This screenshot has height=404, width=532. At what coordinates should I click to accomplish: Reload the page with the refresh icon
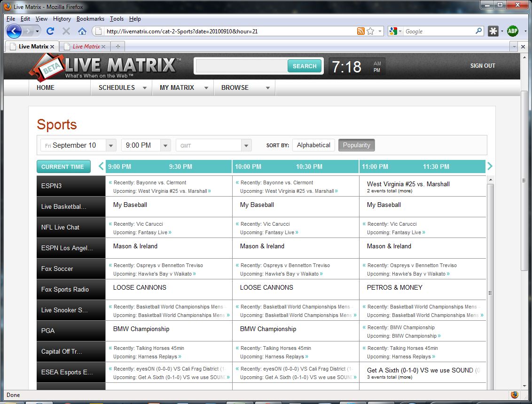(50, 31)
